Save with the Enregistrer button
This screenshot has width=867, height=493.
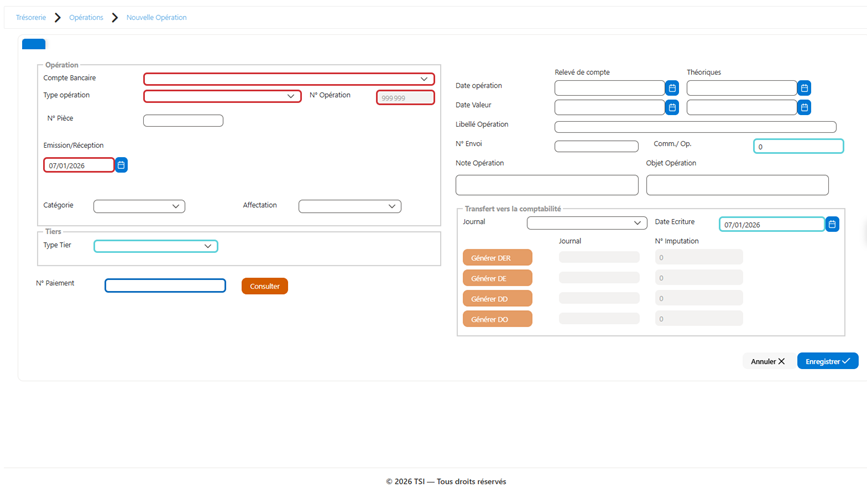point(827,361)
